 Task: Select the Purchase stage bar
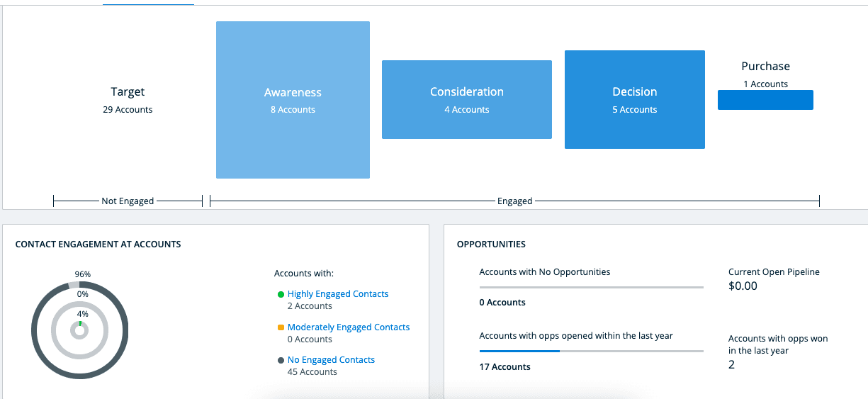click(x=765, y=100)
